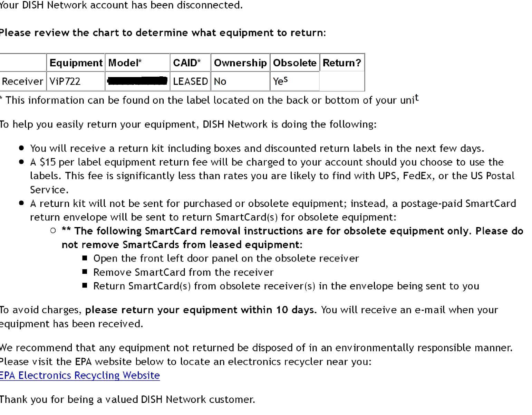Click the bullet about $15 per label fee
Image resolution: width=532 pixels, height=415 pixels.
[x=272, y=176]
